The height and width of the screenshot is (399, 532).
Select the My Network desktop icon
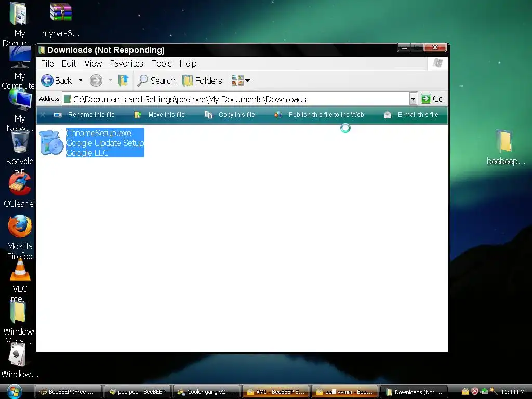(x=20, y=99)
